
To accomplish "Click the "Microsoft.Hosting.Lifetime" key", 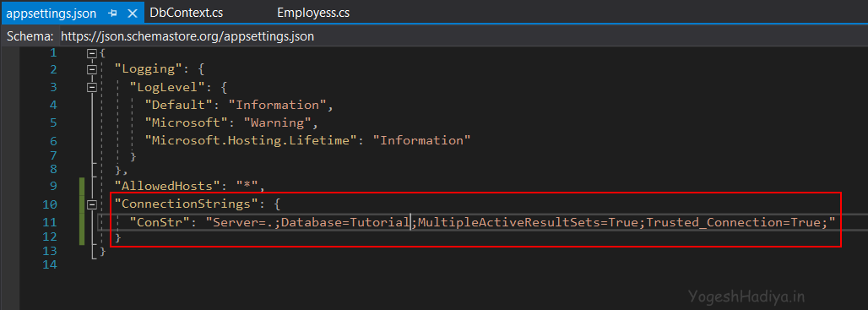I will [x=251, y=140].
